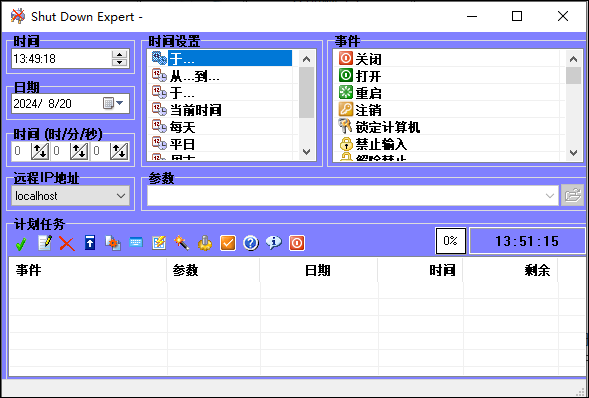The width and height of the screenshot is (589, 398).
Task: Click the magic wand wizard icon
Action: pyautogui.click(x=181, y=243)
